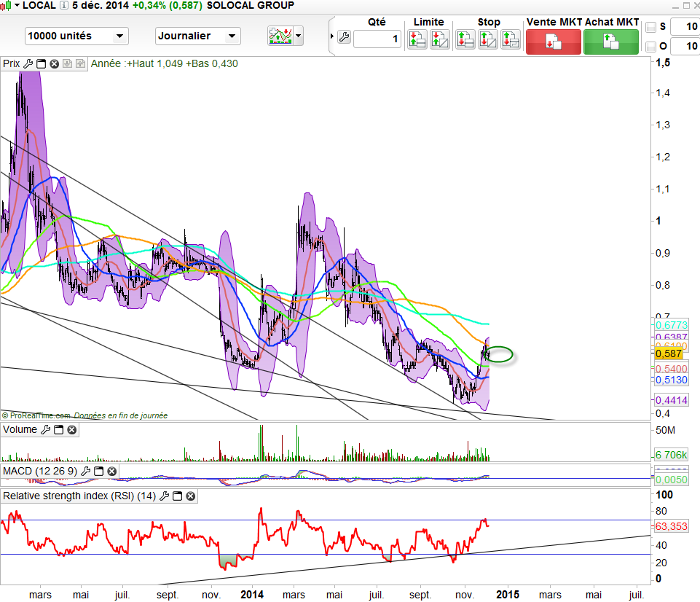Maximize the RSI panel

pyautogui.click(x=177, y=496)
